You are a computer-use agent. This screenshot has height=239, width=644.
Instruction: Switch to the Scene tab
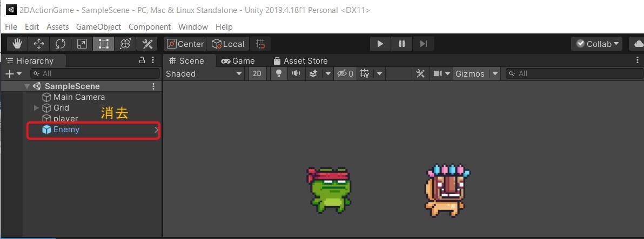click(x=187, y=60)
